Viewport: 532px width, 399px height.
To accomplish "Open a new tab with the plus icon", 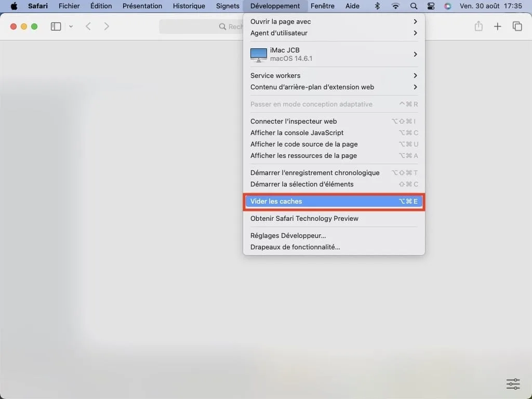I will point(497,26).
